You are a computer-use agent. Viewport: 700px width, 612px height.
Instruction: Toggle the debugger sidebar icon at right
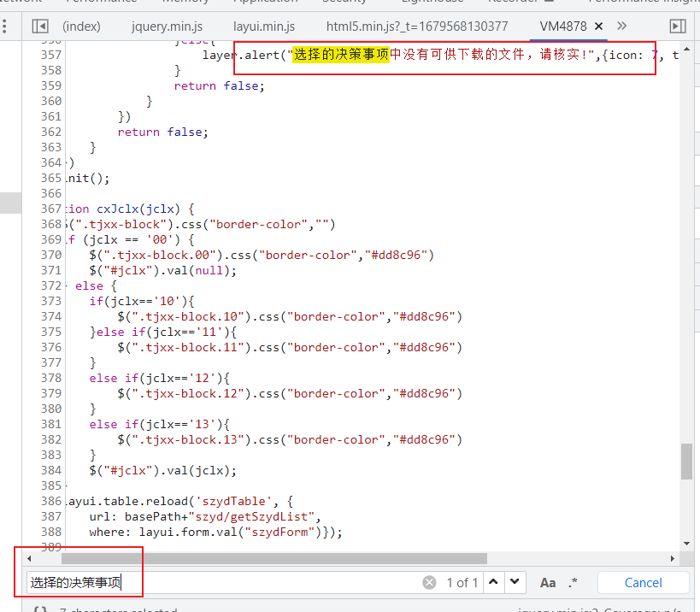[677, 26]
